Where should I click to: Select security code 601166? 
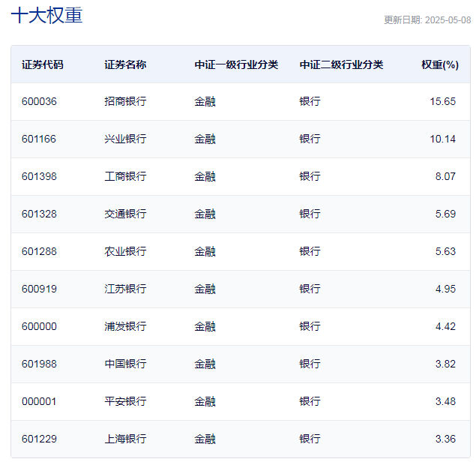pos(39,139)
